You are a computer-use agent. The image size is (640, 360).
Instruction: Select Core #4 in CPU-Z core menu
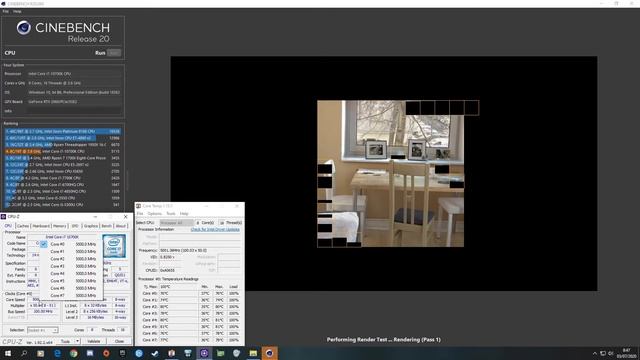coord(71,273)
